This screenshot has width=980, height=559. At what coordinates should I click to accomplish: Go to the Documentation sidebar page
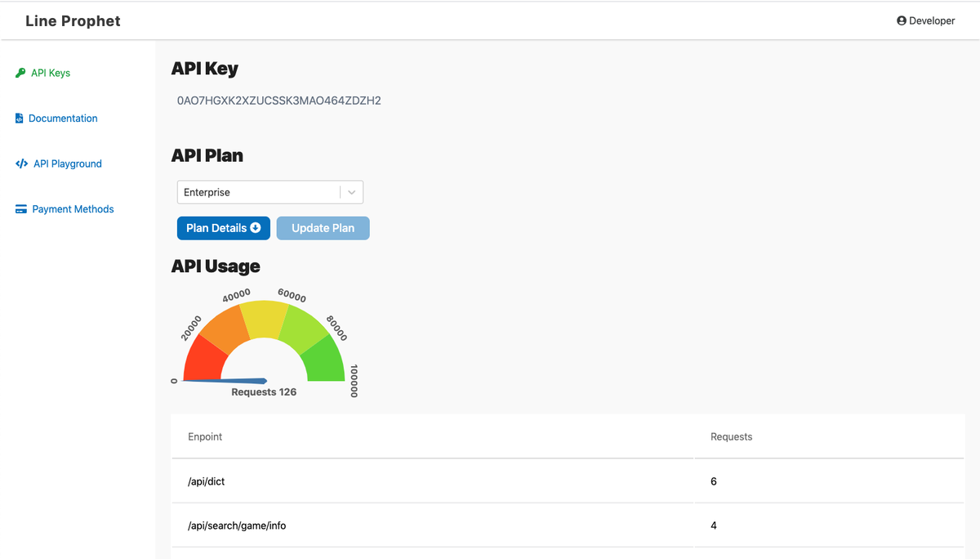click(56, 119)
